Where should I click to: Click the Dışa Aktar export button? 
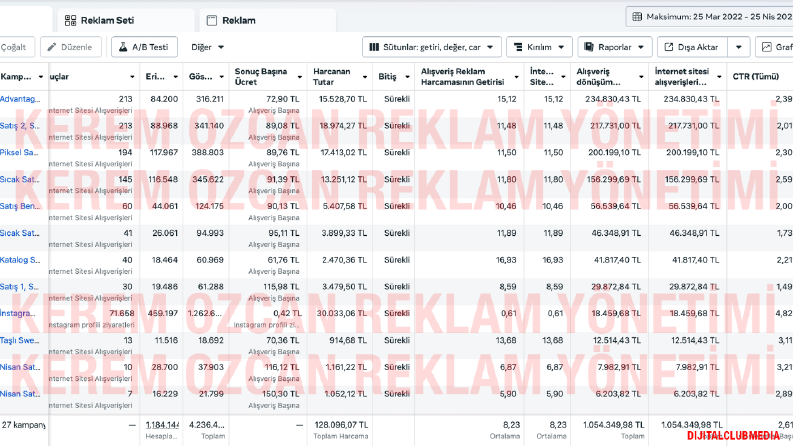[692, 47]
